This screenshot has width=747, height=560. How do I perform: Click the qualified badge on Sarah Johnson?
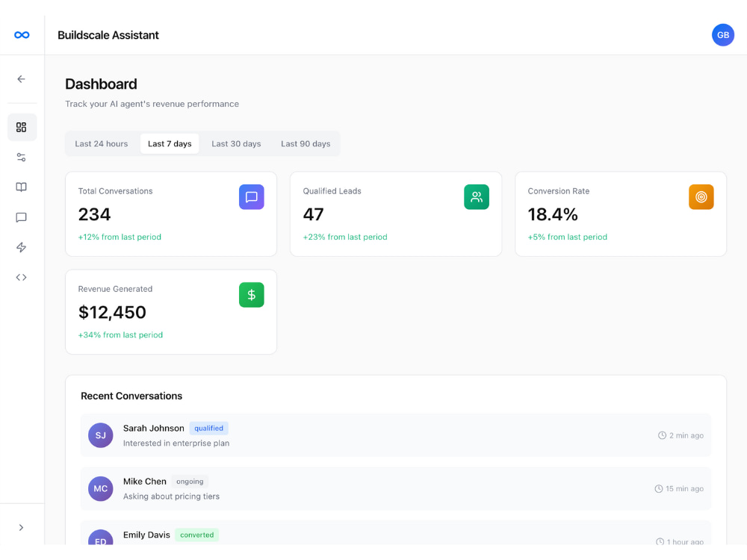point(208,428)
